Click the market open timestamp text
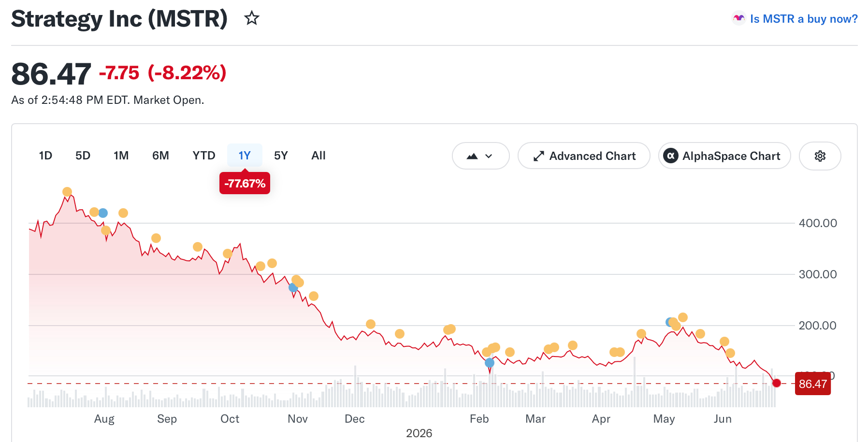868x442 pixels. 108,100
